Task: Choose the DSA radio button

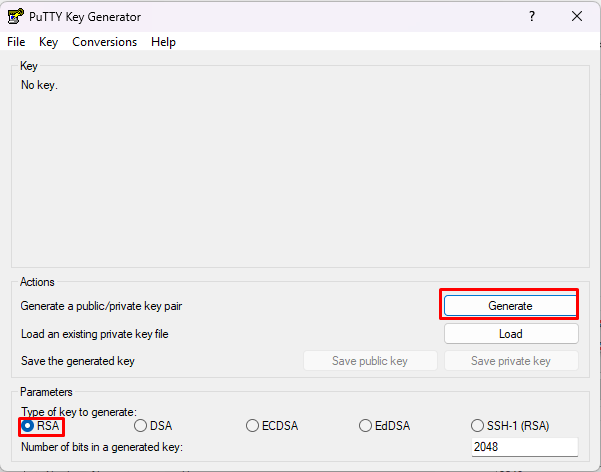Action: (141, 426)
